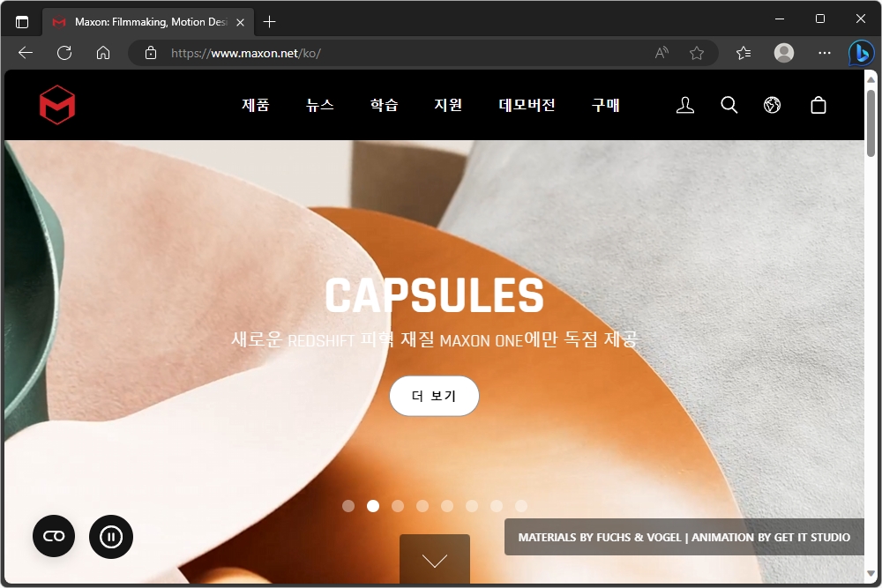
Task: Open the 제품 menu
Action: (256, 105)
